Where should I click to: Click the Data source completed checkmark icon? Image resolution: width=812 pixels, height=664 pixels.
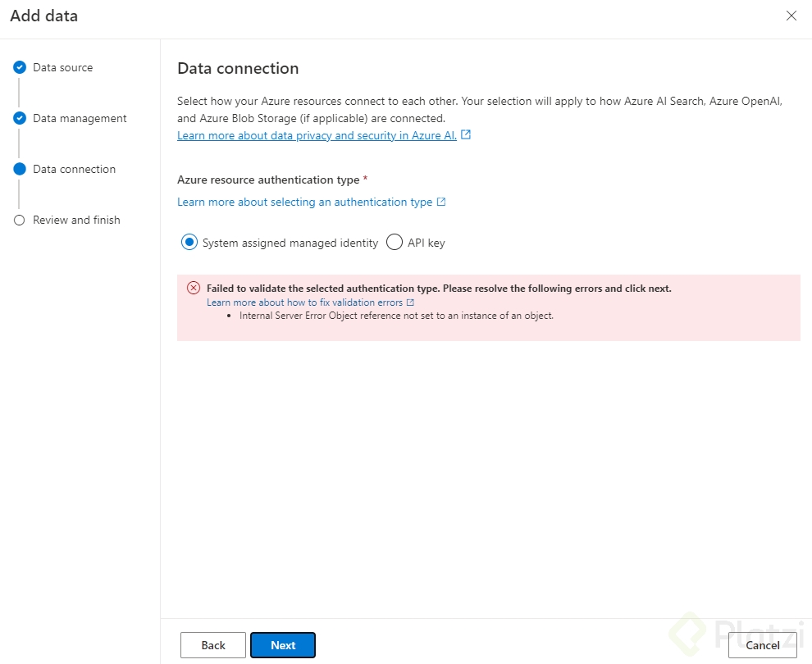point(20,68)
